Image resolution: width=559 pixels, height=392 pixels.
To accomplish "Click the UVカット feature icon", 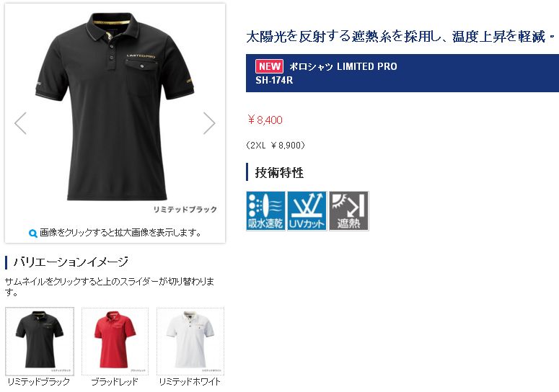I will [x=307, y=211].
